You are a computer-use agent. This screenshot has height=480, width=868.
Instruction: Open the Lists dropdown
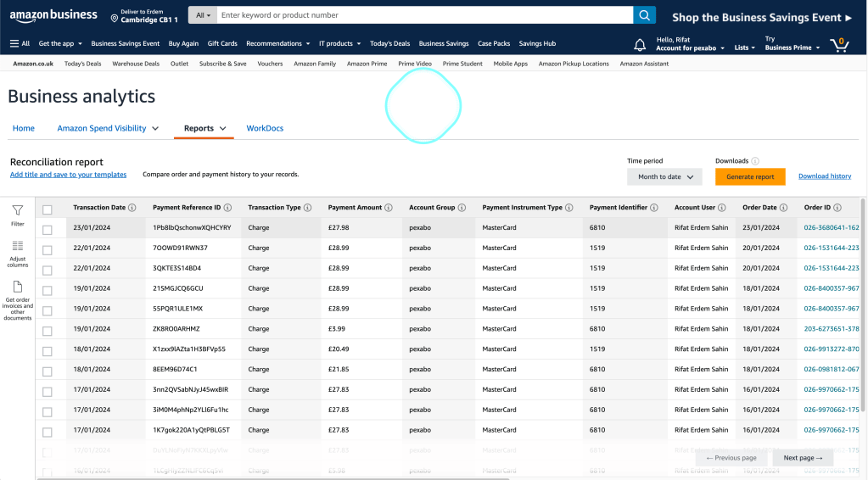click(x=745, y=47)
